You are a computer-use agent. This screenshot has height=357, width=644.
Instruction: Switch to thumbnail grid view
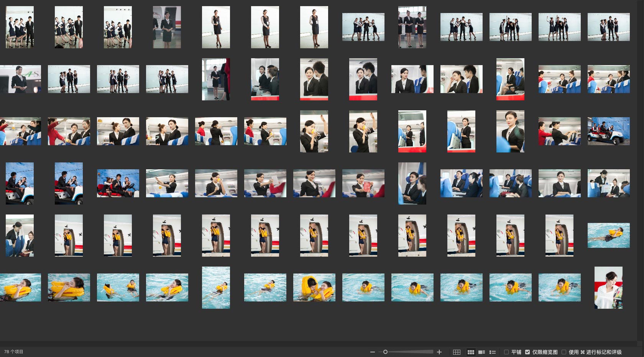pos(471,352)
